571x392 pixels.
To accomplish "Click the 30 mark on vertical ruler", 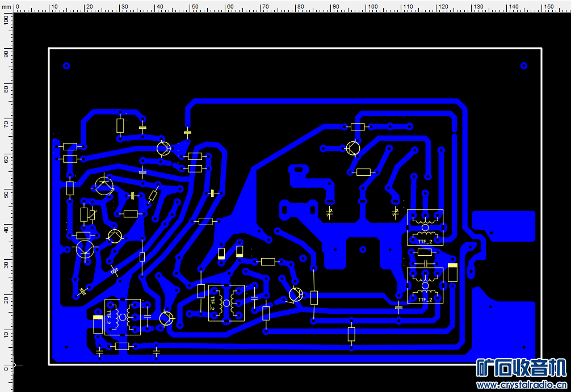I will click(6, 264).
